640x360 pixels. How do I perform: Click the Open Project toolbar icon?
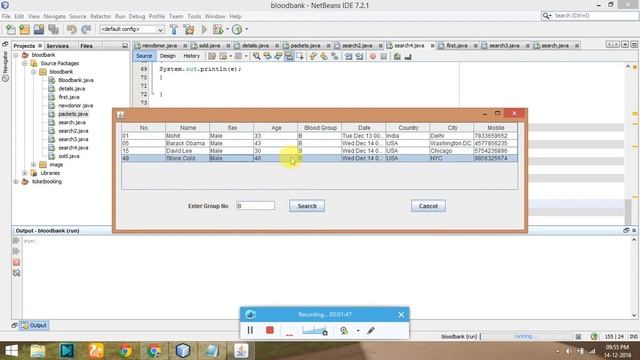(39, 29)
